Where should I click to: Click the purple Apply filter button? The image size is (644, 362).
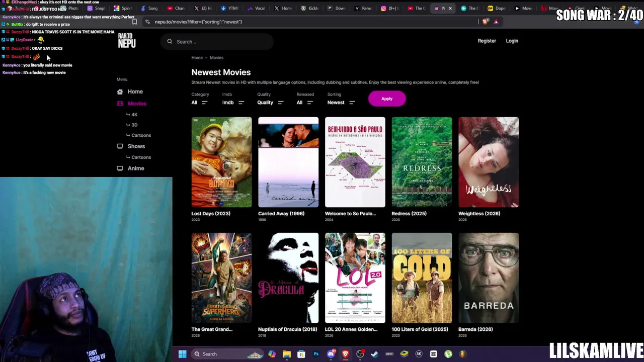pyautogui.click(x=387, y=99)
